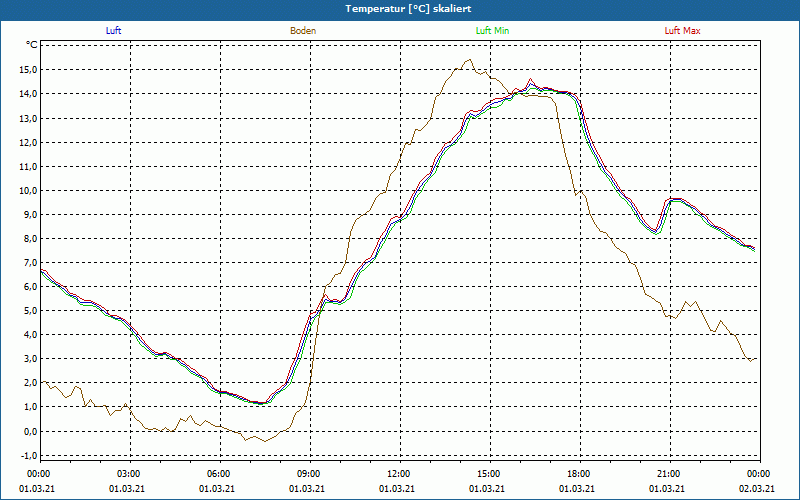The height and width of the screenshot is (500, 800).
Task: Click the 10,0 y-axis value
Action: [29, 190]
